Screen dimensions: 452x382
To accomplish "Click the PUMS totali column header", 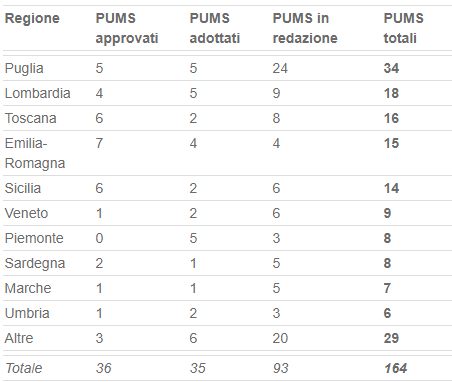I will [403, 28].
